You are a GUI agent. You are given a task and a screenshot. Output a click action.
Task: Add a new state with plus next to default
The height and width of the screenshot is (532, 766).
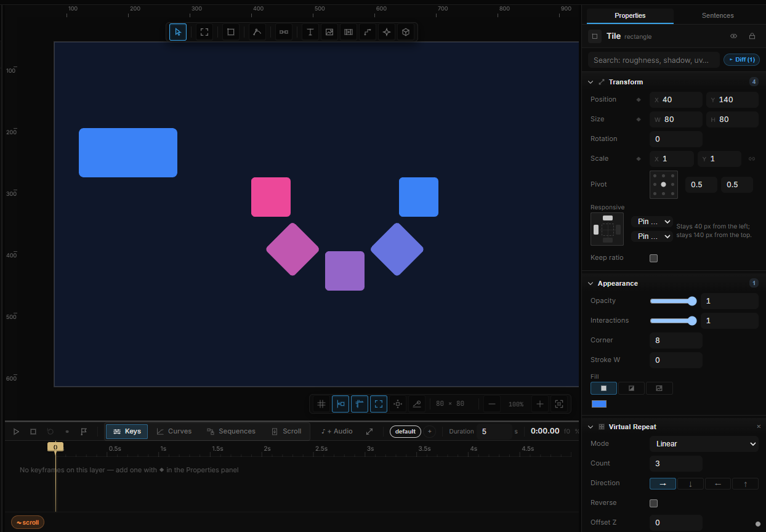[x=430, y=431]
